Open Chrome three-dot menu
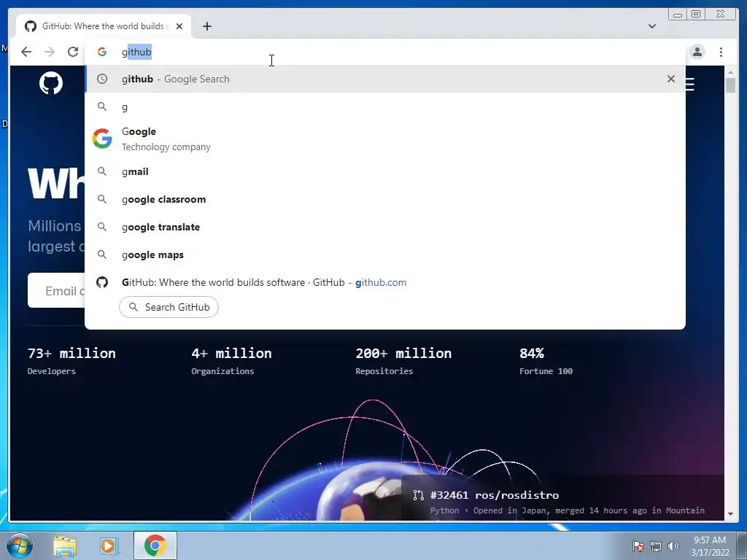Screen dimensions: 747x560 721,52
